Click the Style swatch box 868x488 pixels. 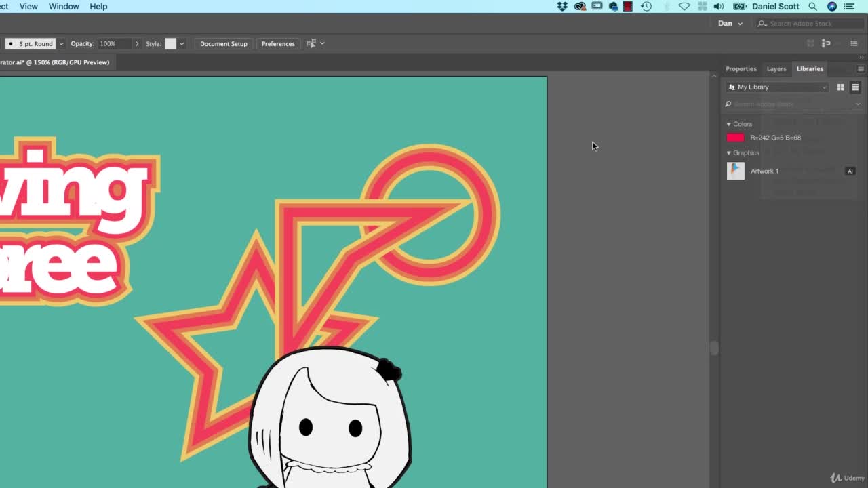170,44
